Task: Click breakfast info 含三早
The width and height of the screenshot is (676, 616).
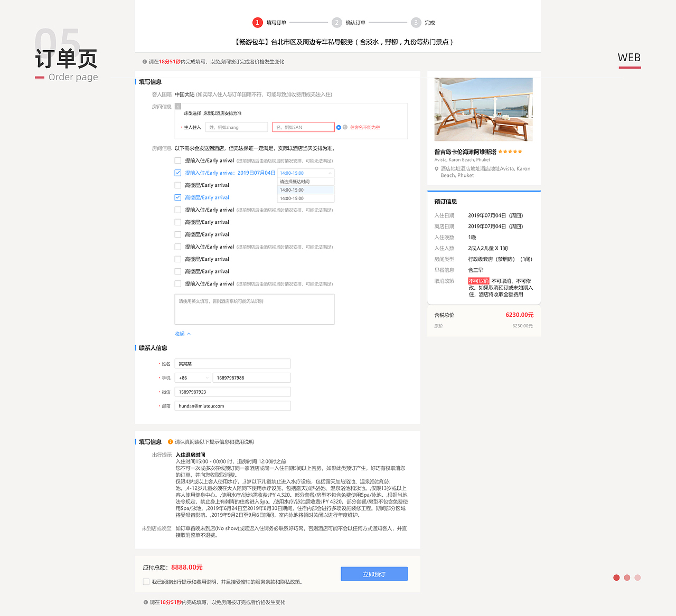Action: coord(475,270)
